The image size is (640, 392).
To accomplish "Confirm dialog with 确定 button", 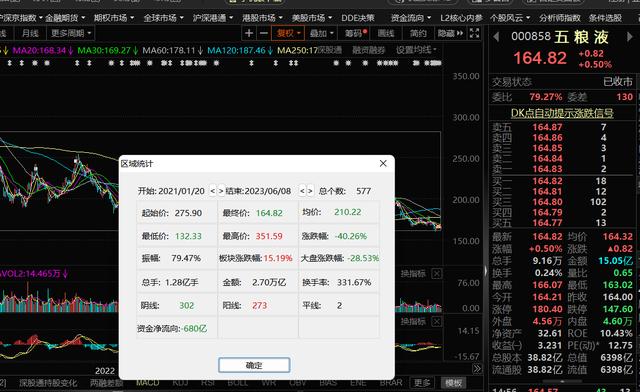I will [254, 365].
